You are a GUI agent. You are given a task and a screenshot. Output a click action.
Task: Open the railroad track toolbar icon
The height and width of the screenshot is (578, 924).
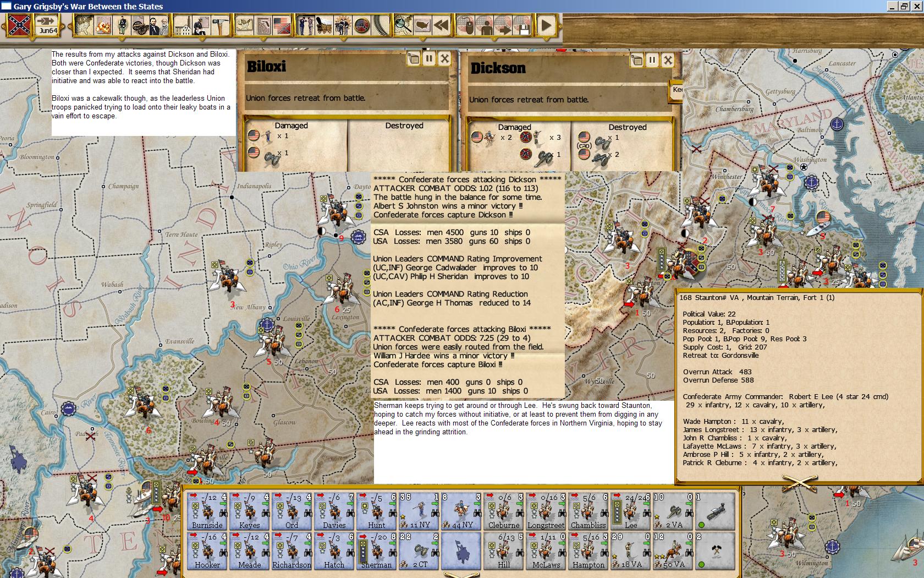[380, 25]
